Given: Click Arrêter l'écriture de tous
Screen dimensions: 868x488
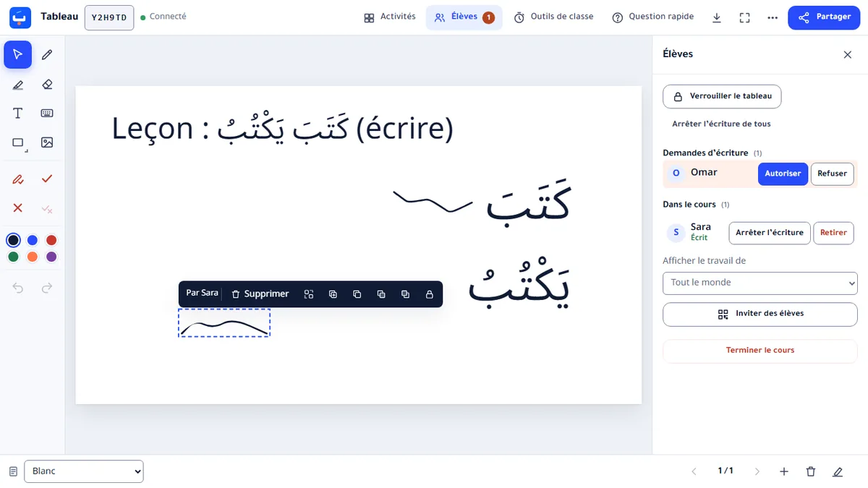Looking at the screenshot, I should click(721, 124).
